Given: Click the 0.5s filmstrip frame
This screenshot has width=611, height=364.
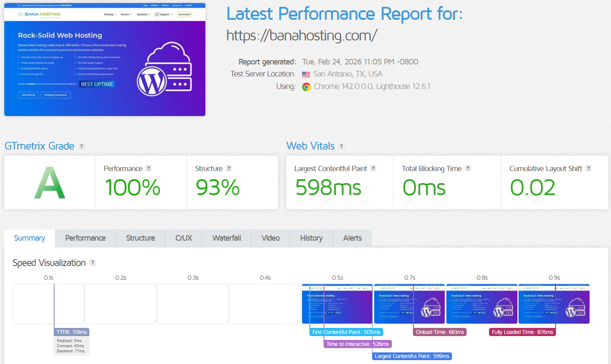Looking at the screenshot, I should (x=337, y=304).
